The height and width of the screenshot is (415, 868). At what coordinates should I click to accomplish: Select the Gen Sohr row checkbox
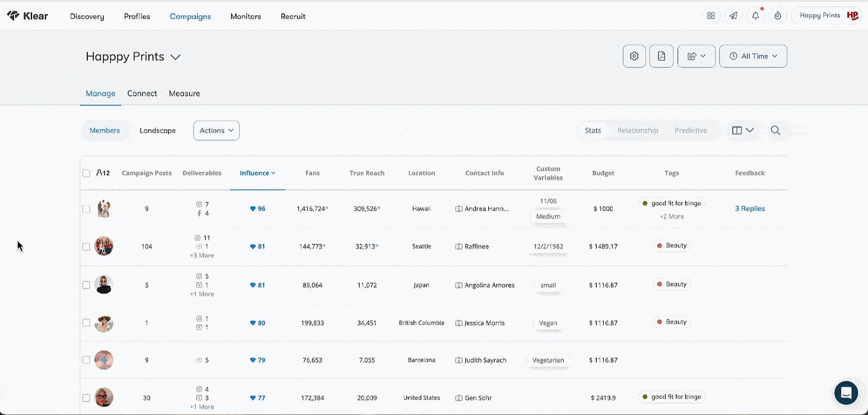pos(86,398)
